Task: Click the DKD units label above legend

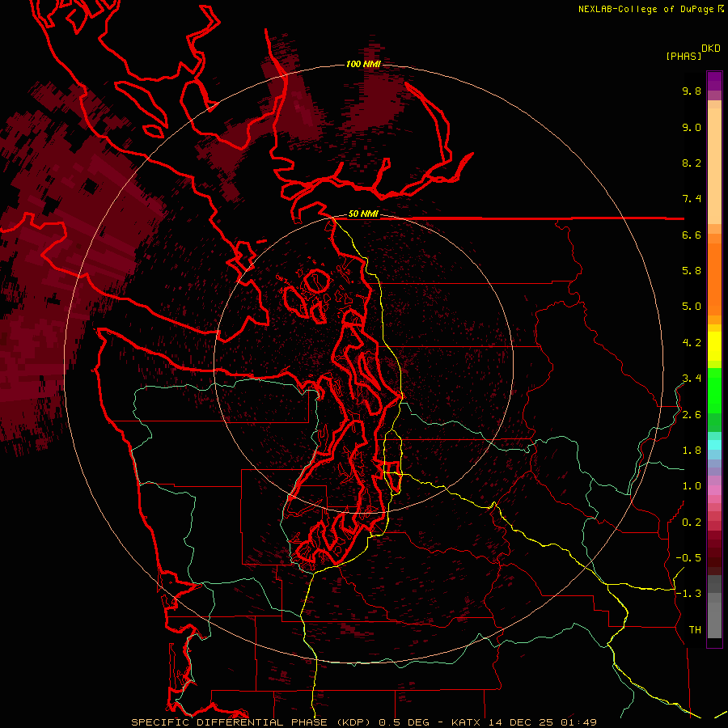Action: (x=711, y=49)
